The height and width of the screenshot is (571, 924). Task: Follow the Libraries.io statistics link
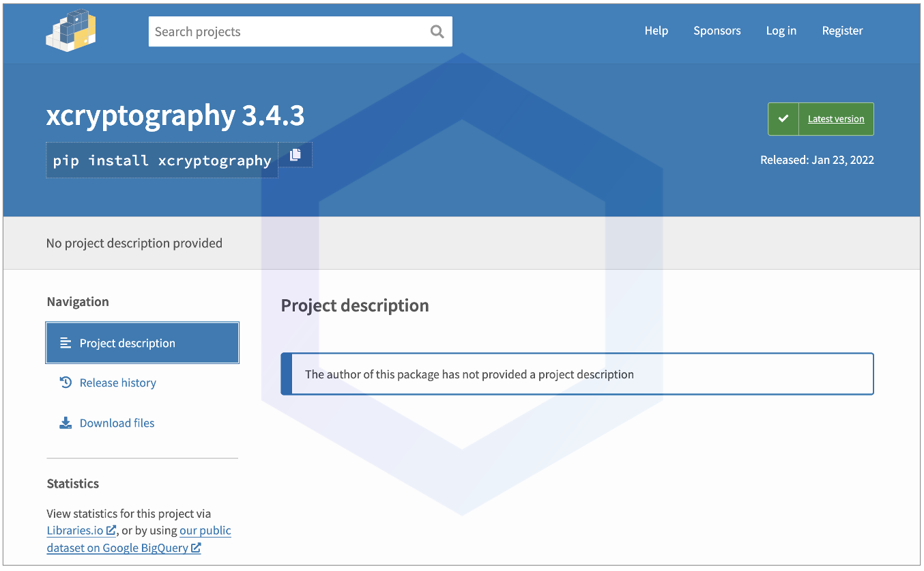tap(75, 530)
